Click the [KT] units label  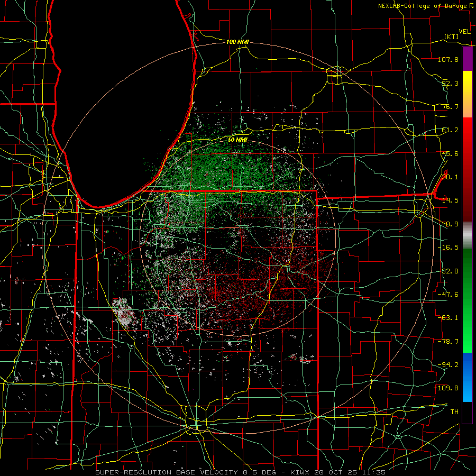coord(452,36)
